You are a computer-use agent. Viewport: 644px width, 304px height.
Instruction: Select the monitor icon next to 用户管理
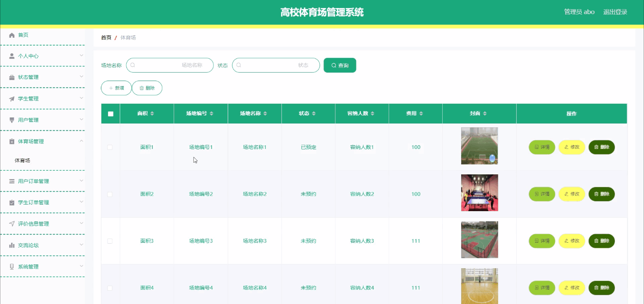click(10, 119)
